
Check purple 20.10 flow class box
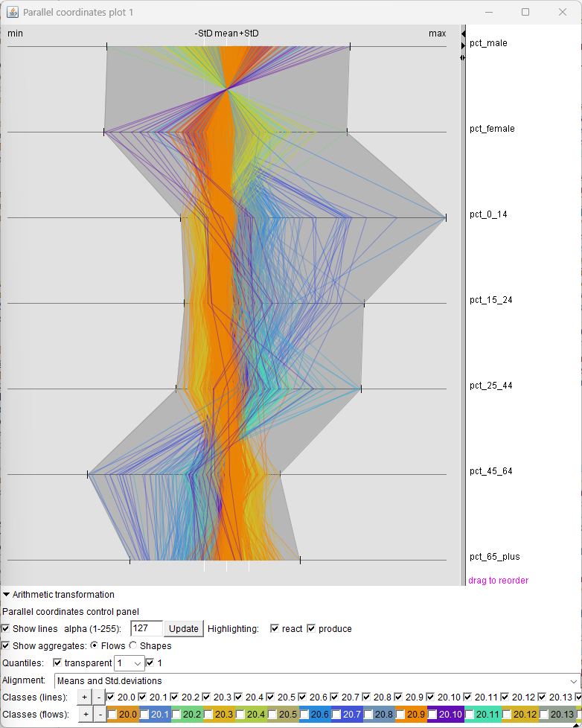[x=432, y=714]
